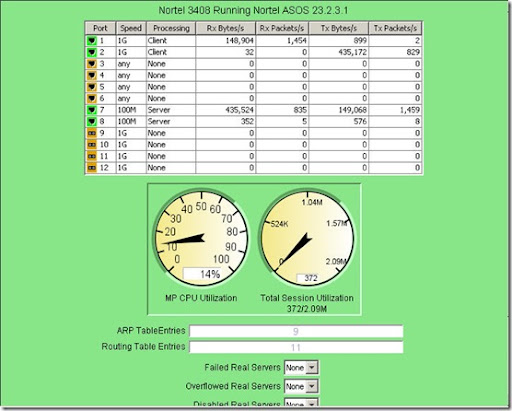This screenshot has height=411, width=512.
Task: Click the MP CPU Utilization gauge
Action: pyautogui.click(x=201, y=238)
